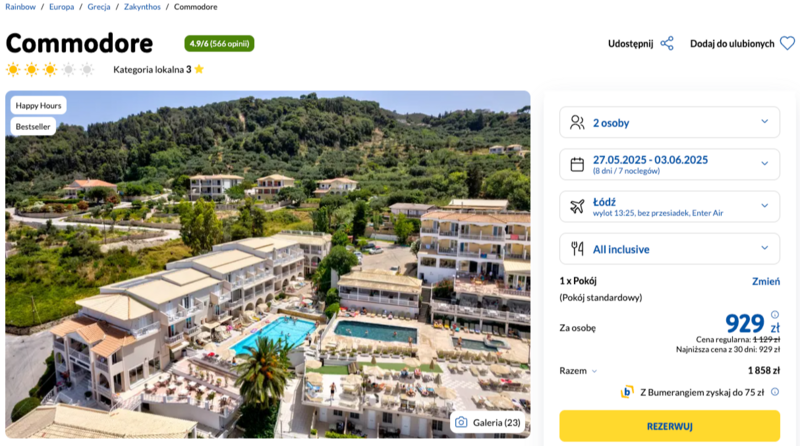Image resolution: width=800 pixels, height=446 pixels.
Task: Click the Happy Hours tag on photo
Action: pos(38,105)
